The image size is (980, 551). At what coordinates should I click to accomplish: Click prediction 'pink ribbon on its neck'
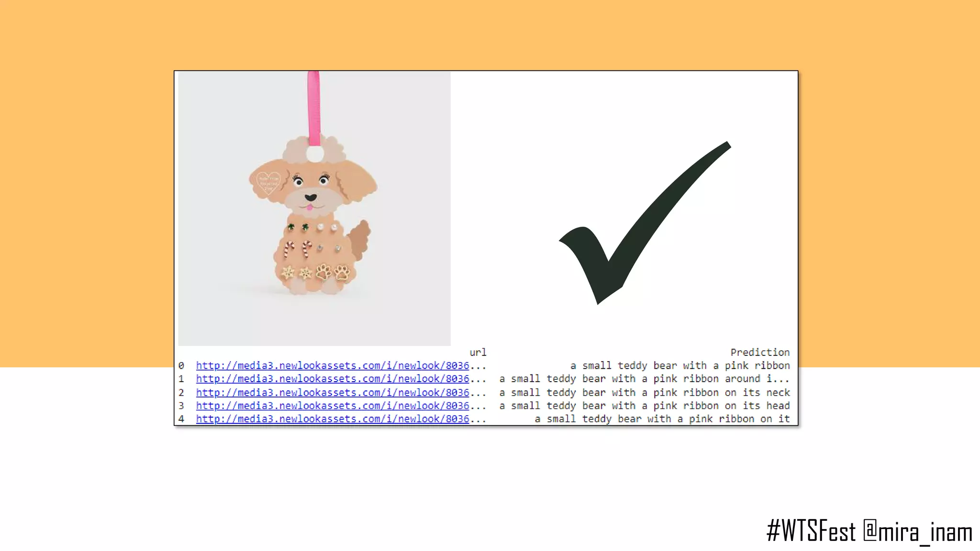[x=644, y=392]
